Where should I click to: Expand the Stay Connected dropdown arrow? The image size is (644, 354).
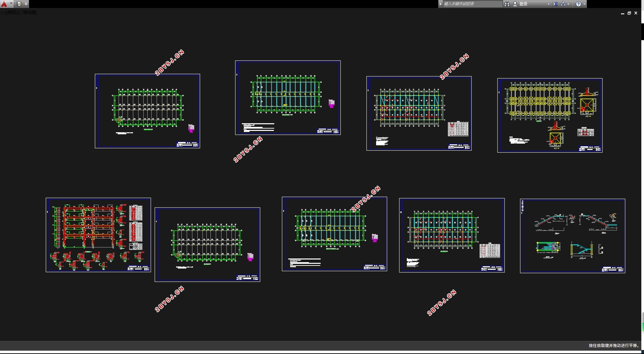569,4
